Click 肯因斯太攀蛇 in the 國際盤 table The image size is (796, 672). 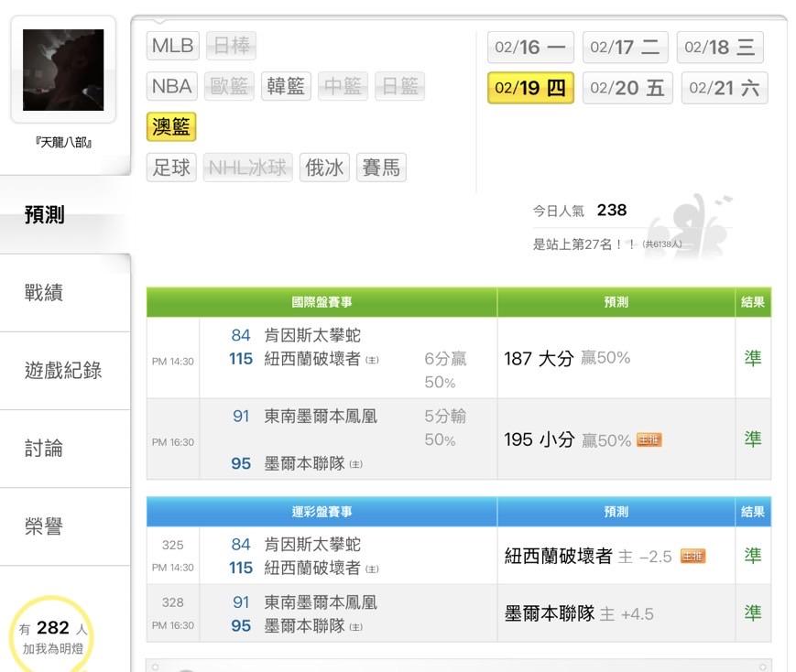point(312,335)
